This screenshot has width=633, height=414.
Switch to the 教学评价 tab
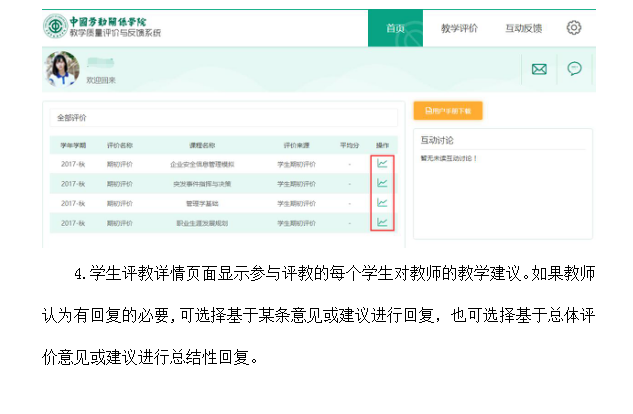point(459,28)
